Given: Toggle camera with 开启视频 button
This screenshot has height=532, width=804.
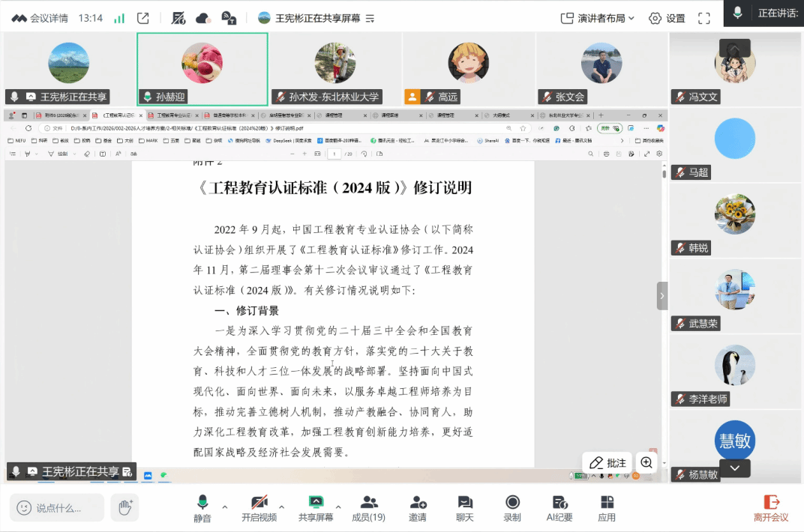Looking at the screenshot, I should pos(259,507).
